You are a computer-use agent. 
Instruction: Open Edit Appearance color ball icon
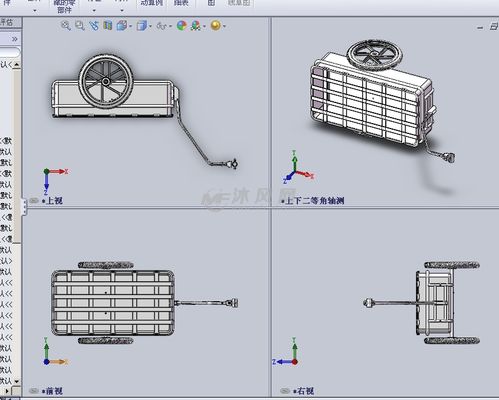tap(182, 26)
